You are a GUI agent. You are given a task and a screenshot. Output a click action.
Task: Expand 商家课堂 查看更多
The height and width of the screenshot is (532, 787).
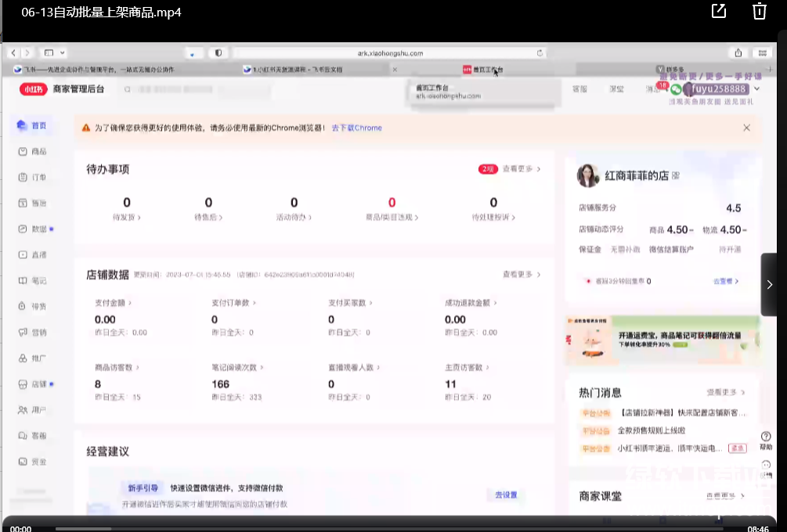(726, 496)
